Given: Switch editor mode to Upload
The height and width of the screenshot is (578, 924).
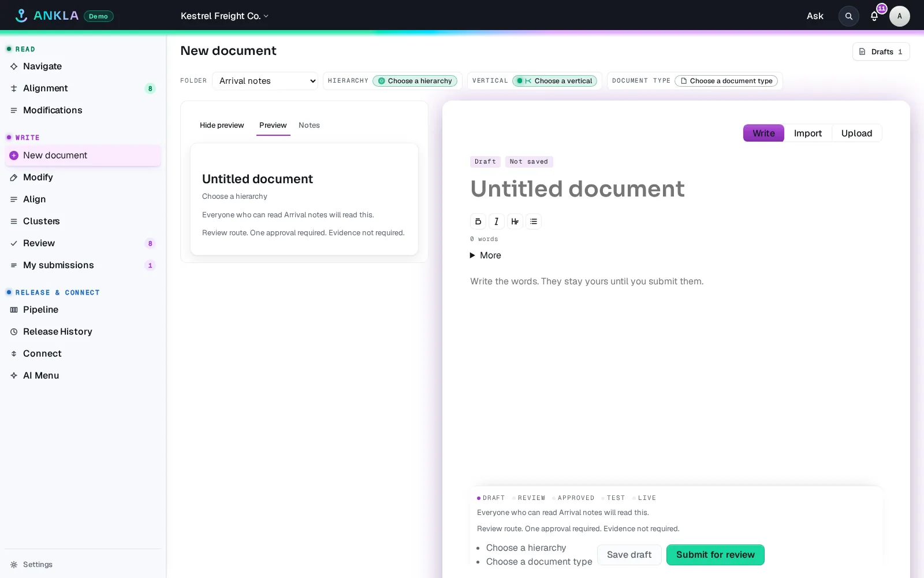Looking at the screenshot, I should (856, 133).
